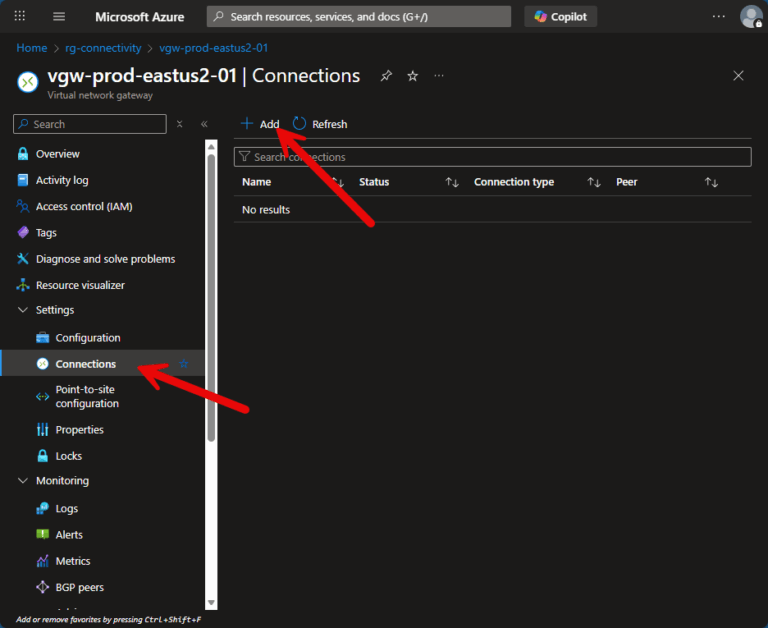The image size is (768, 628).
Task: Refresh the connections list
Action: coord(320,124)
